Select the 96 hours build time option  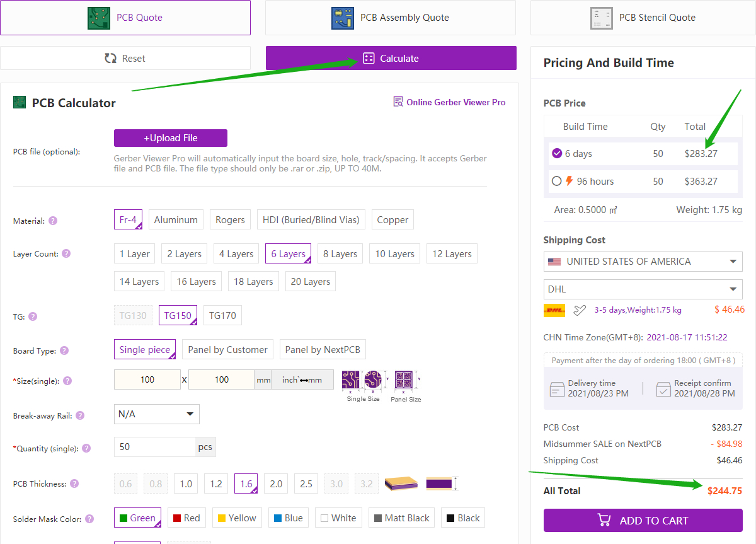coord(556,182)
